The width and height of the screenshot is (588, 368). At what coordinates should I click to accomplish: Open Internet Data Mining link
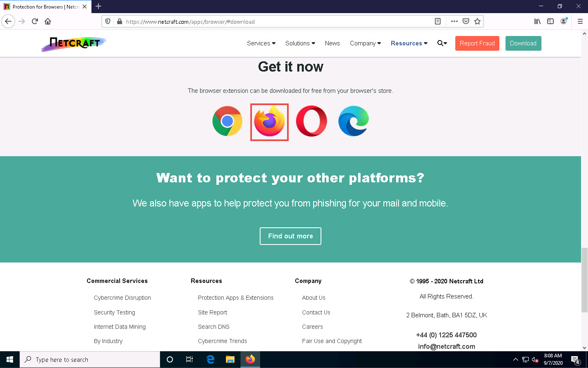[120, 327]
